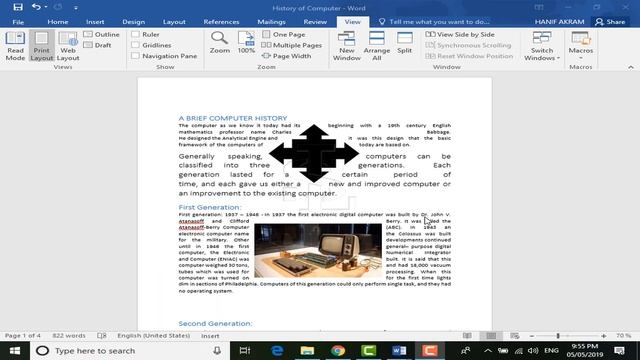640x360 pixels.
Task: Click the Read Mode status bar icon
Action: 467,336
